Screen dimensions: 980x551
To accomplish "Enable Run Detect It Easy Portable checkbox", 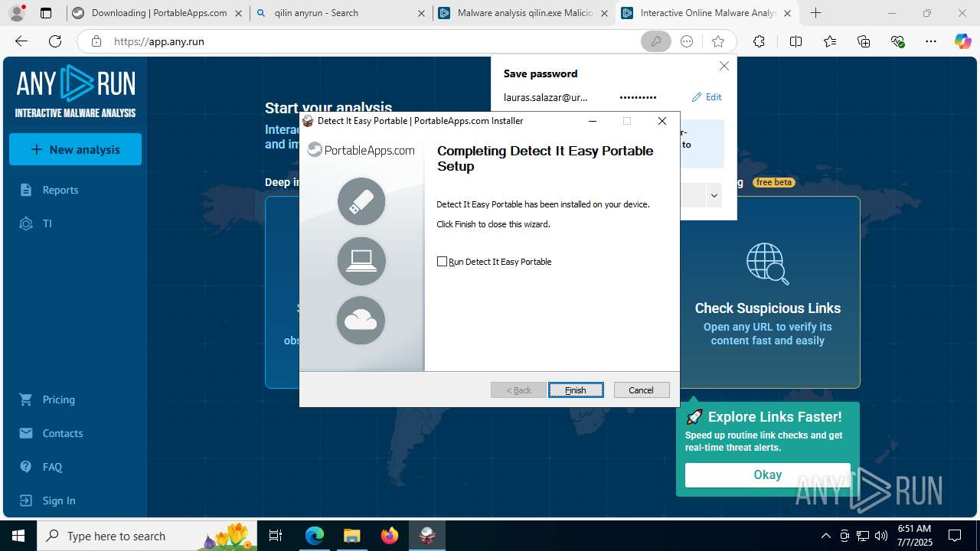I will coord(442,262).
